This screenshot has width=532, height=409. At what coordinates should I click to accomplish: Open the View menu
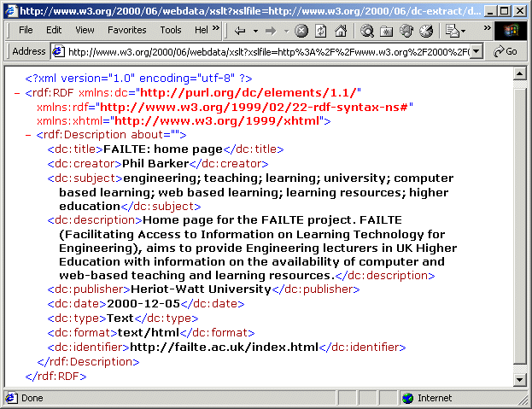[85, 30]
